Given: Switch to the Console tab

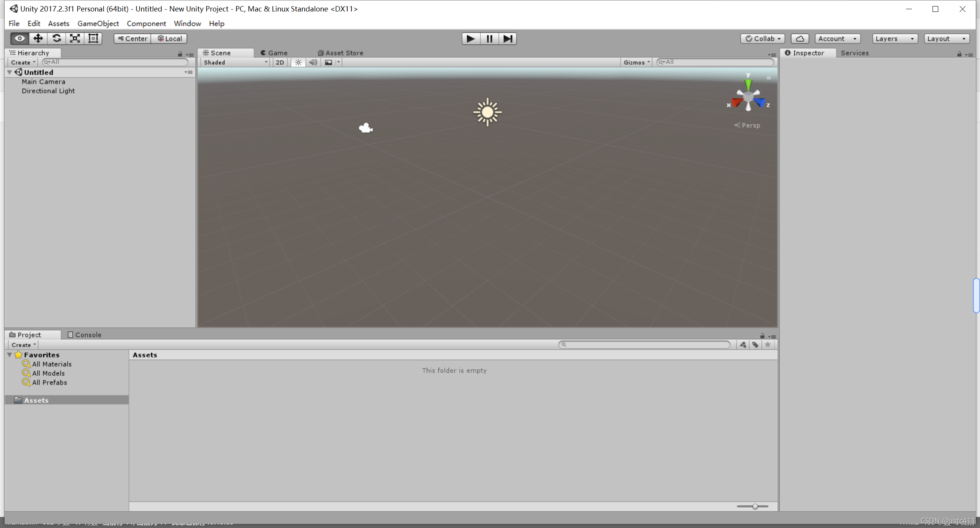Looking at the screenshot, I should click(x=85, y=335).
